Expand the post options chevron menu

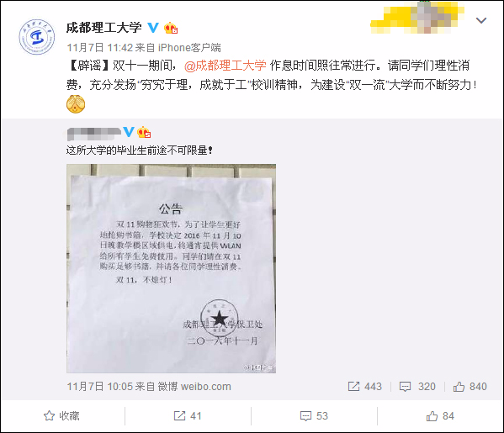click(480, 20)
